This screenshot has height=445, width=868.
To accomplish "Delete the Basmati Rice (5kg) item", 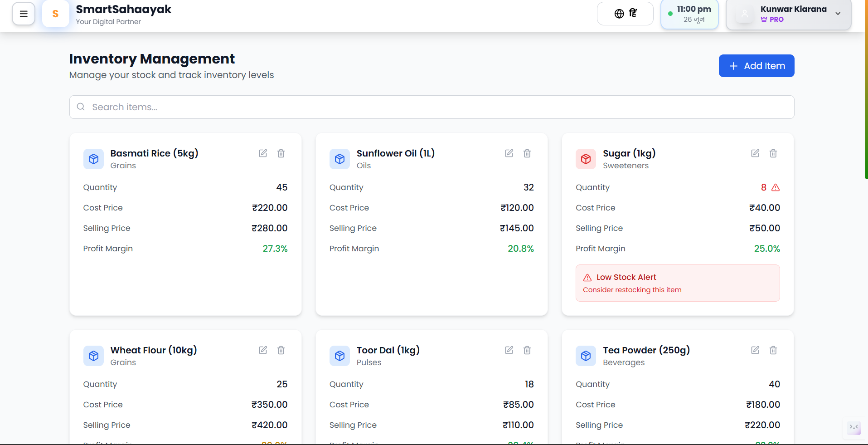I will point(281,153).
